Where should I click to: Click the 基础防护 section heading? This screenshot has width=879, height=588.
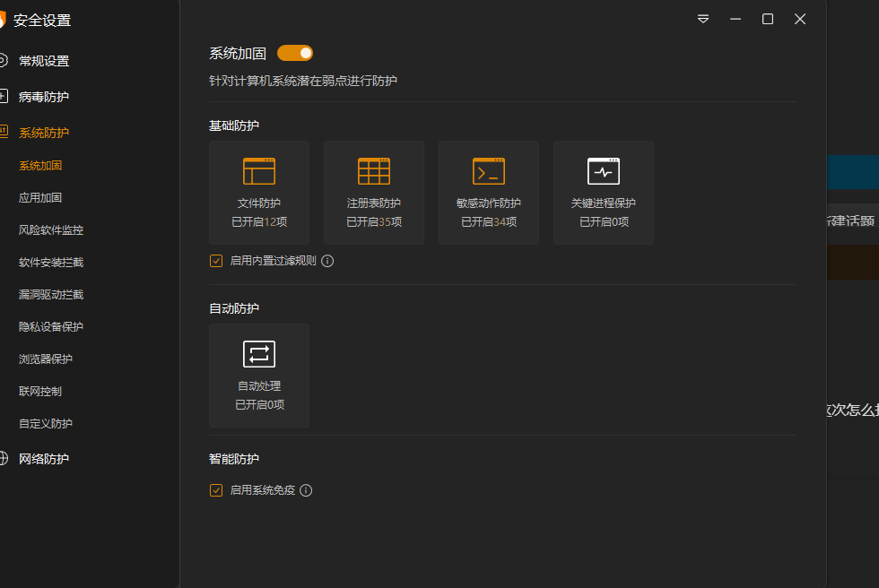[234, 126]
